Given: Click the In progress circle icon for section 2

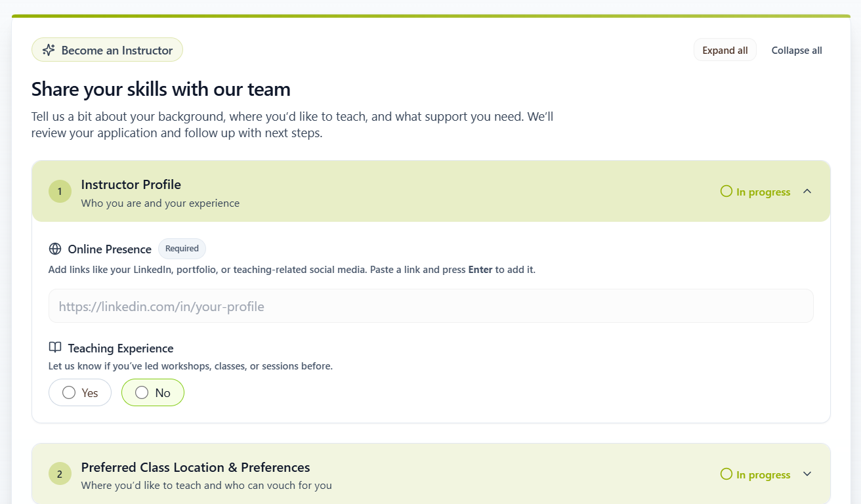Looking at the screenshot, I should click(726, 474).
